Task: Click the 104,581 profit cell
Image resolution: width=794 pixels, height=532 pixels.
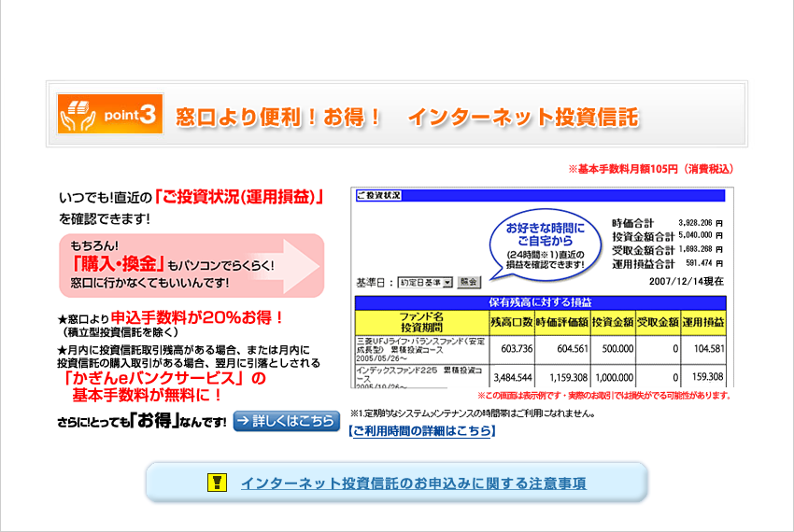Action: 709,349
